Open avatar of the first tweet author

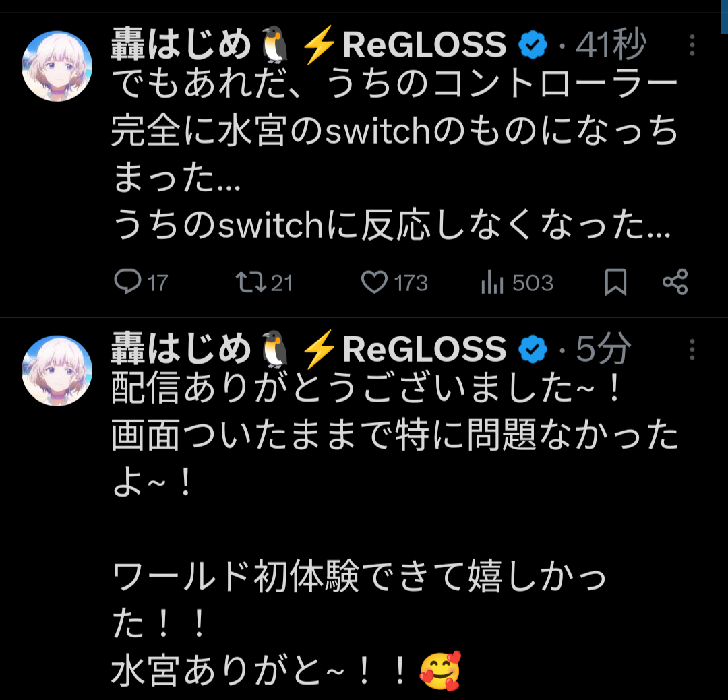coord(57,66)
